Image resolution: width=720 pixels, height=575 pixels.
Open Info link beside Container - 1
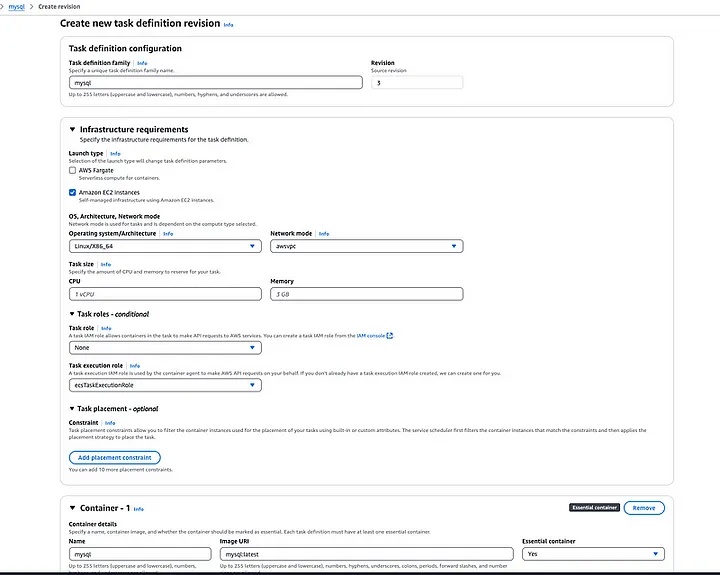pyautogui.click(x=138, y=509)
